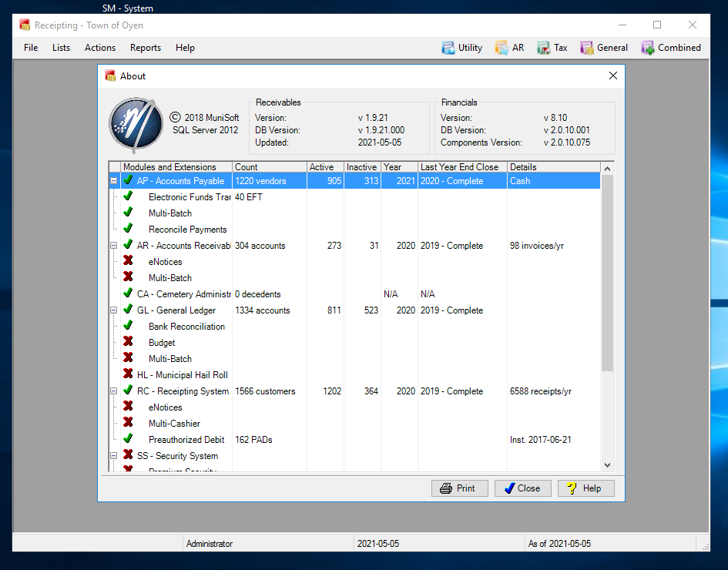728x570 pixels.
Task: Click the Receipting window title icon
Action: [x=25, y=25]
